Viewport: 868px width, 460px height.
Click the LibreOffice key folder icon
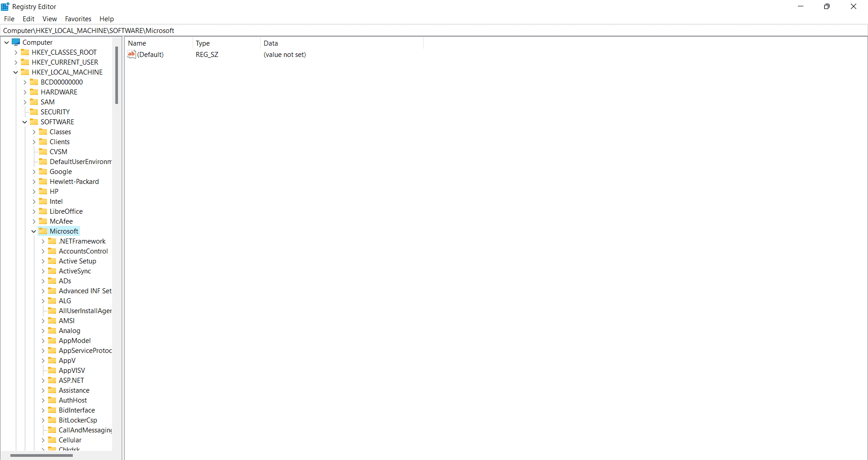(x=43, y=211)
